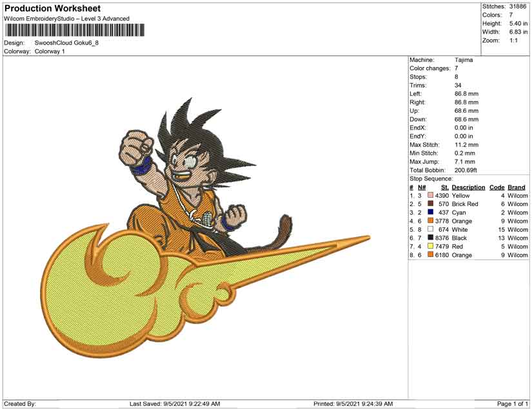The width and height of the screenshot is (532, 409).
Task: Click the Stops label
Action: click(418, 77)
